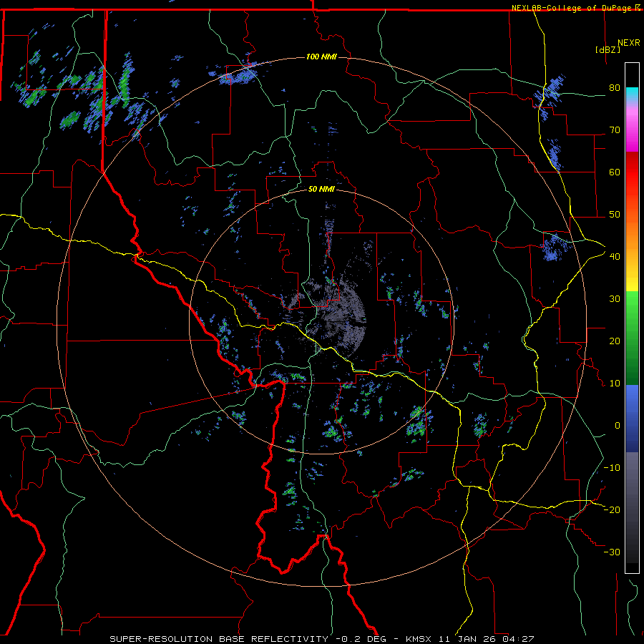Click the 50 value on dBZ scale
This screenshot has height=644, width=644.
click(615, 215)
